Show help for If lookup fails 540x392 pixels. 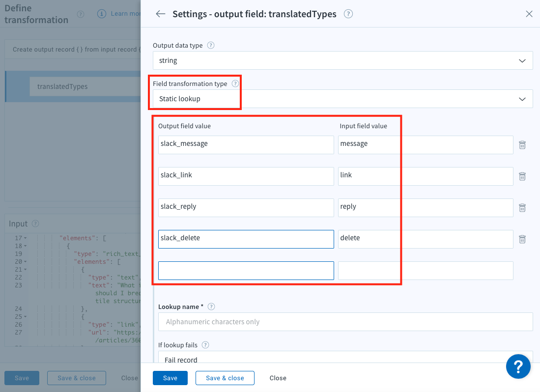[x=205, y=345]
